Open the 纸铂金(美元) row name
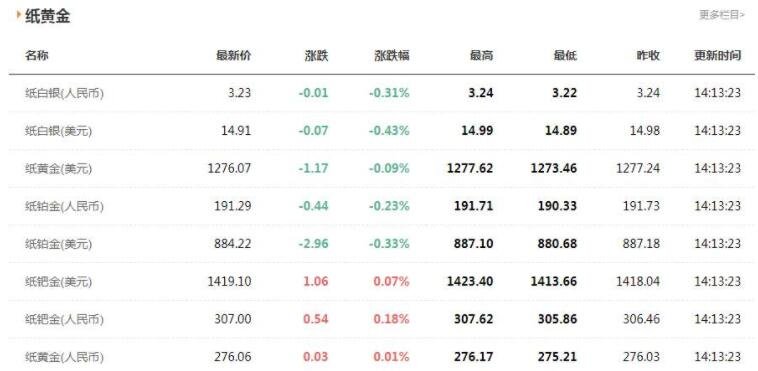Screen dimensions: 758x371 click(58, 244)
